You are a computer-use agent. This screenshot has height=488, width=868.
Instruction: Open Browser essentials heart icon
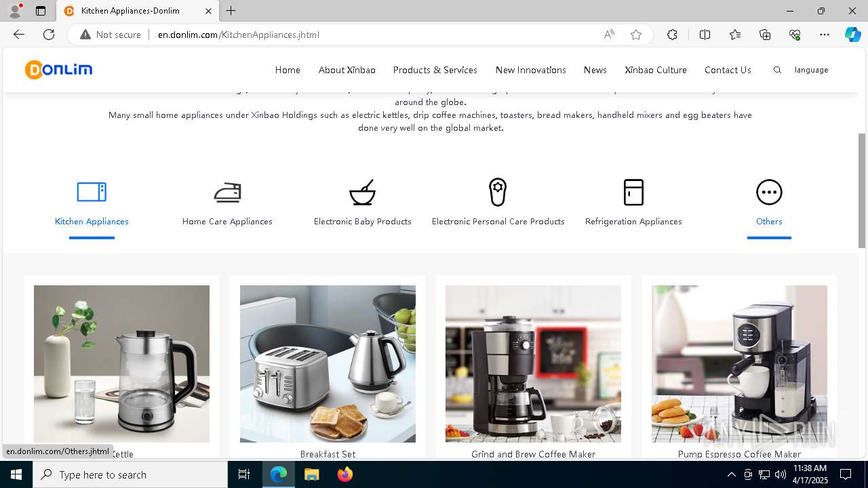click(795, 35)
